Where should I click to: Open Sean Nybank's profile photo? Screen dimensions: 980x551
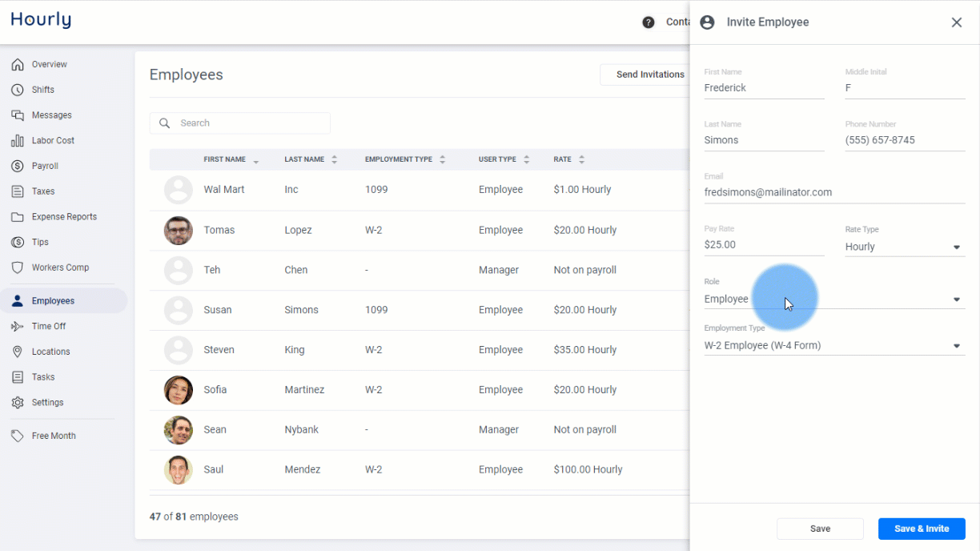pyautogui.click(x=179, y=430)
